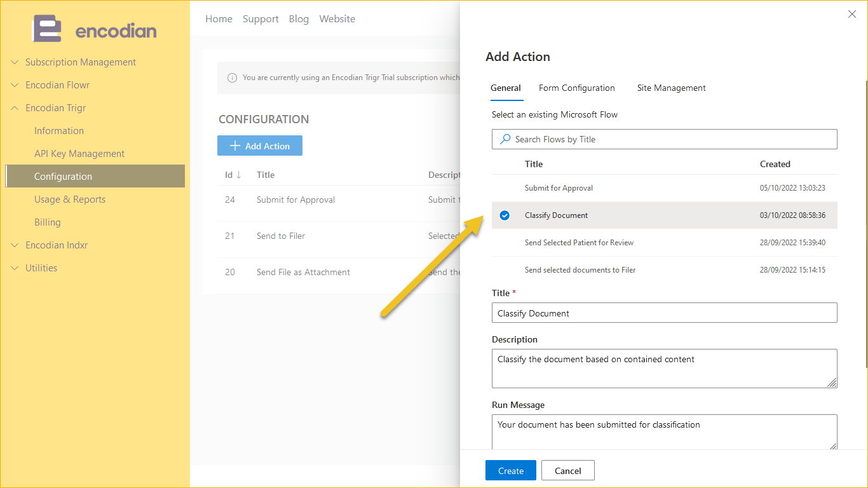Click the info icon in trial banner
Screen dimensions: 868x488
click(x=232, y=78)
